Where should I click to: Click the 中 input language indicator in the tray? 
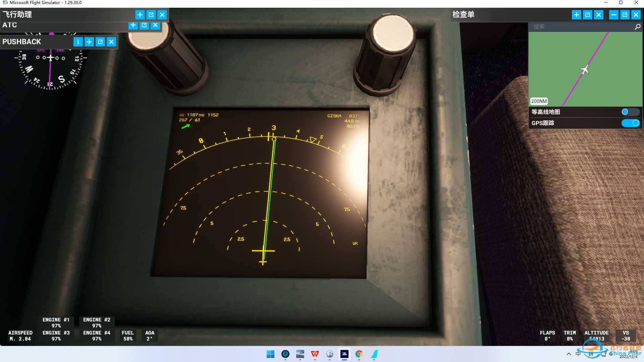[578, 354]
